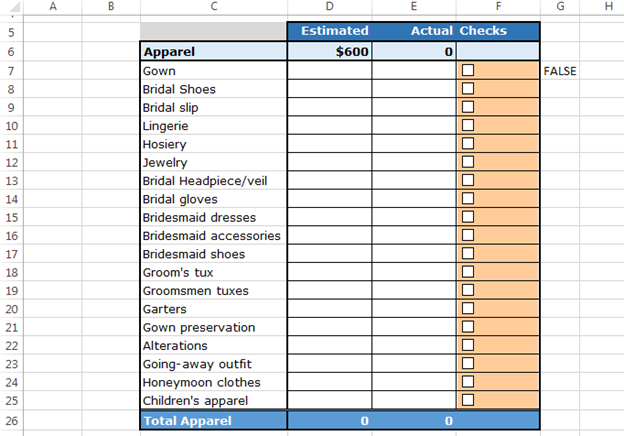624x436 pixels.
Task: Click the Total Apparel label cell
Action: pos(214,420)
